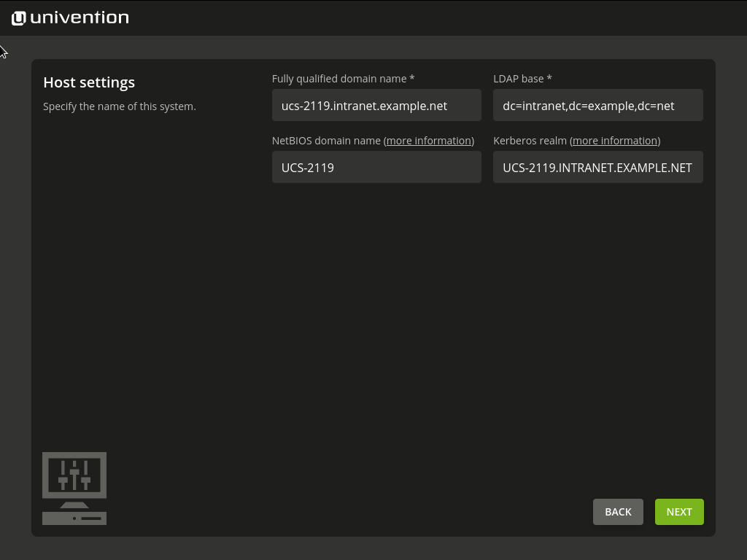Click the Univention U logo icon

tap(19, 18)
